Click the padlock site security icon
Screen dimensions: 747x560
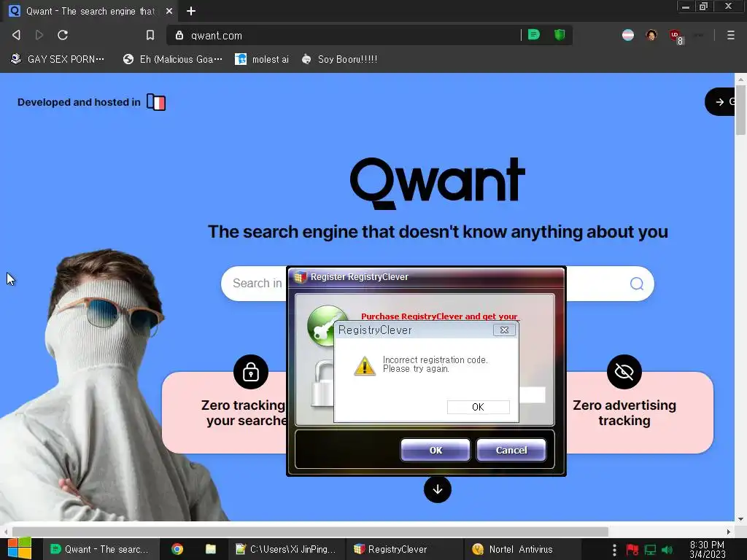(179, 35)
